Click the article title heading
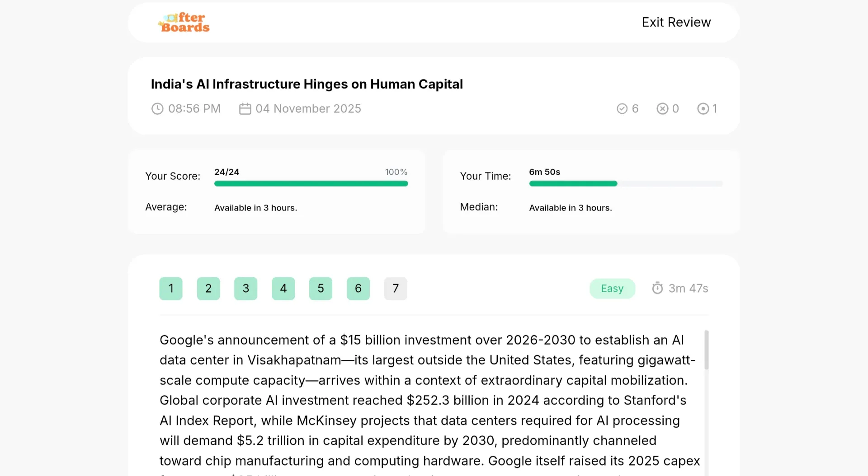868x476 pixels. click(307, 84)
